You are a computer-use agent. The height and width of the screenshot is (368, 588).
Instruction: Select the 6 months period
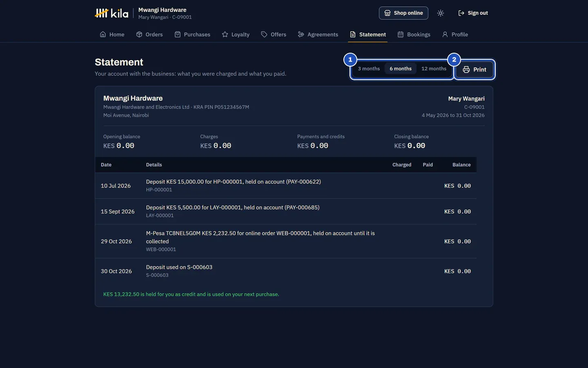click(401, 69)
